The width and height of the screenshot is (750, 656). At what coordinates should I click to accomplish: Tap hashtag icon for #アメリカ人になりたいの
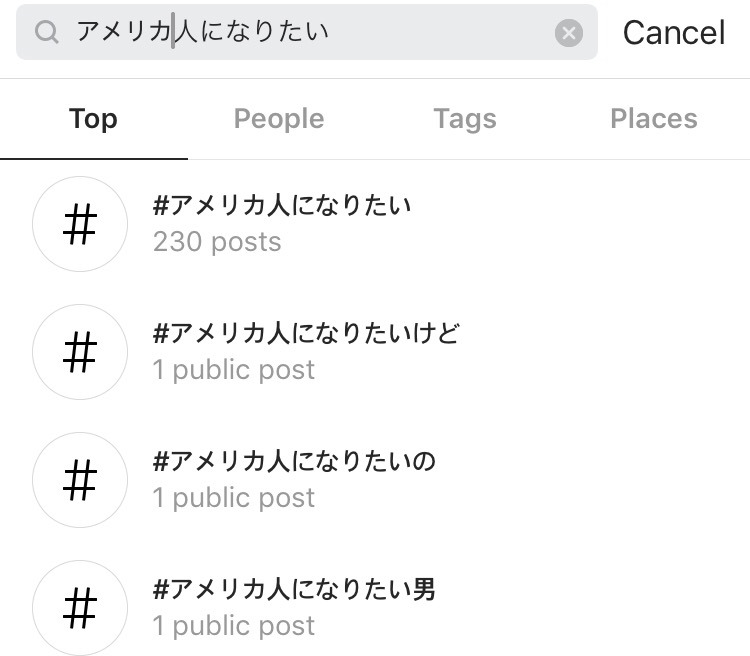pyautogui.click(x=80, y=480)
